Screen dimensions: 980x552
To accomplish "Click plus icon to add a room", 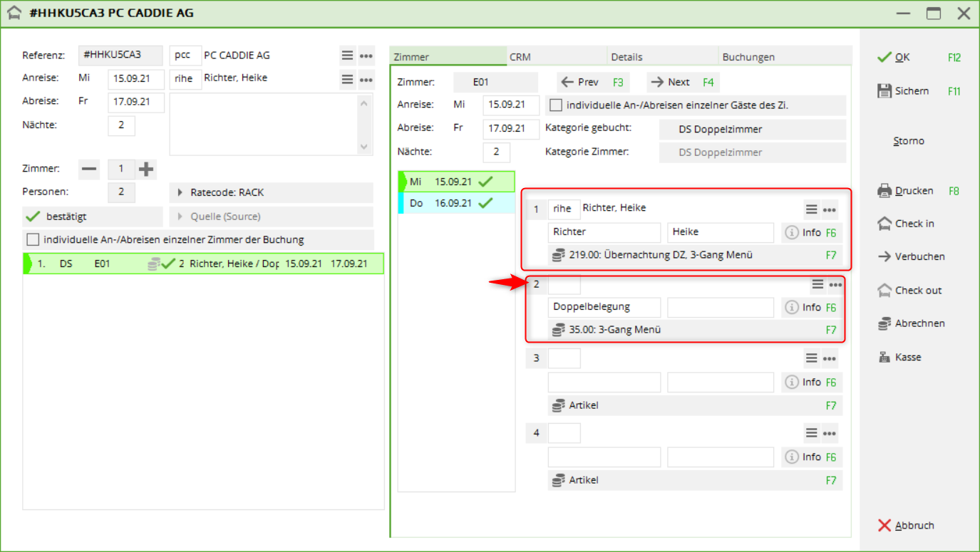I will (x=146, y=170).
